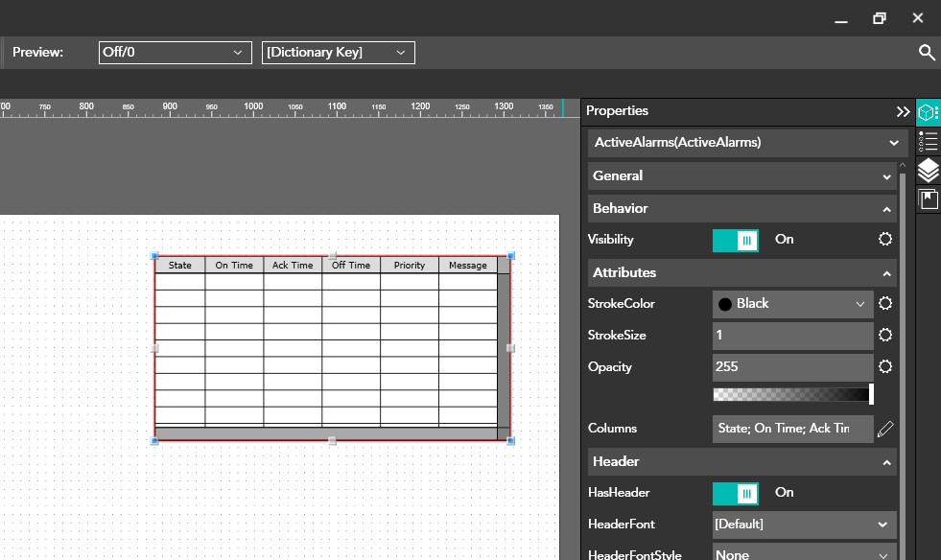
Task: Expand the General section
Action: point(742,176)
